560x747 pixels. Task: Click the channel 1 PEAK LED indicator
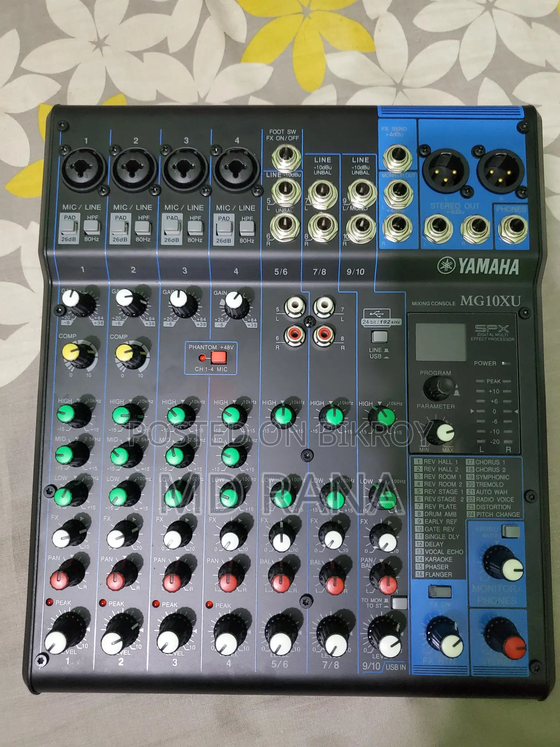coord(50,602)
